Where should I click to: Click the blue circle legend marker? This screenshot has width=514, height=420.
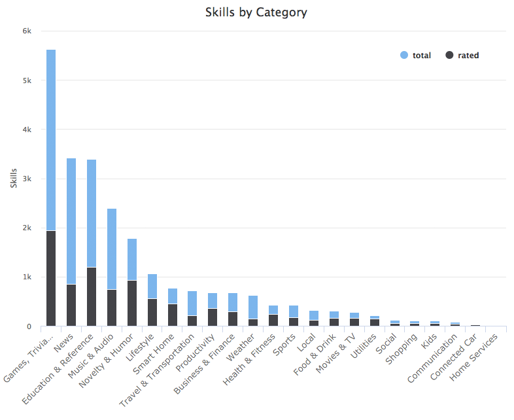[404, 56]
